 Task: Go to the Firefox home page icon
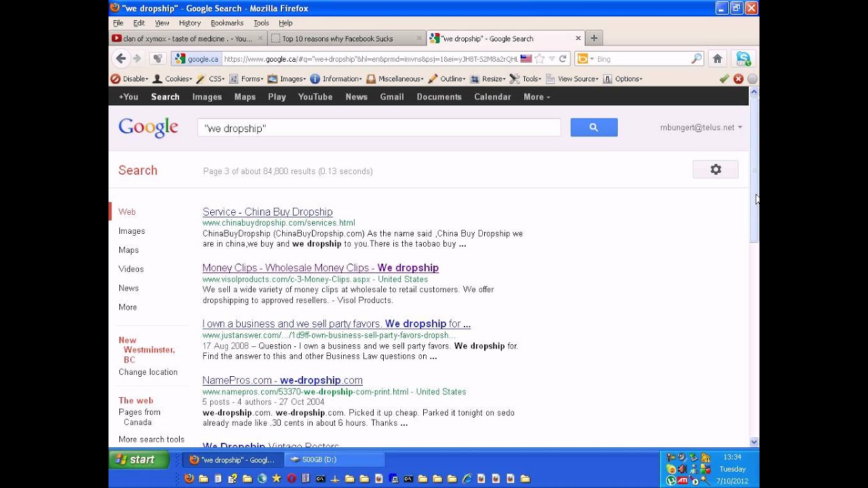tap(717, 59)
